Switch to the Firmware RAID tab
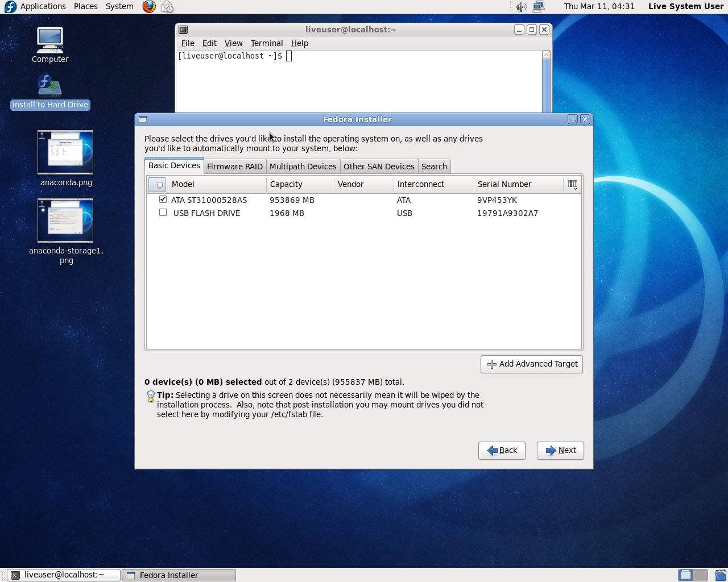 [234, 167]
